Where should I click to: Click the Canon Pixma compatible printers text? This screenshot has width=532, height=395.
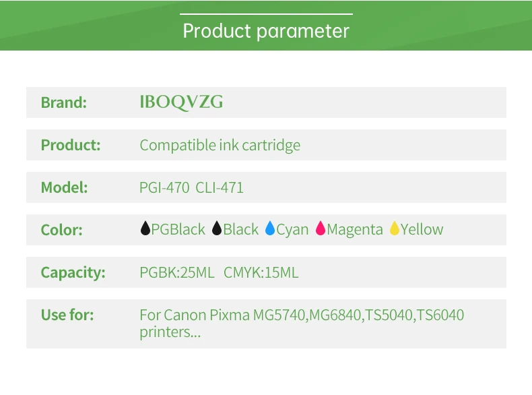pyautogui.click(x=302, y=323)
